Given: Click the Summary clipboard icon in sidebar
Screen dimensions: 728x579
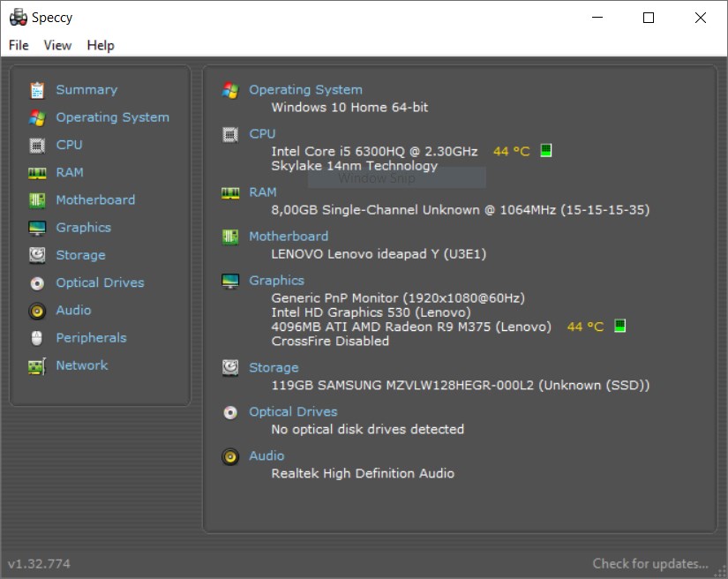Looking at the screenshot, I should tap(37, 90).
